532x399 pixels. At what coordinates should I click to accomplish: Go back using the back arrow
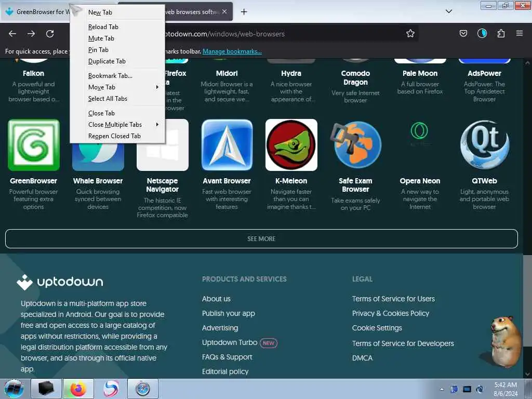[12, 34]
